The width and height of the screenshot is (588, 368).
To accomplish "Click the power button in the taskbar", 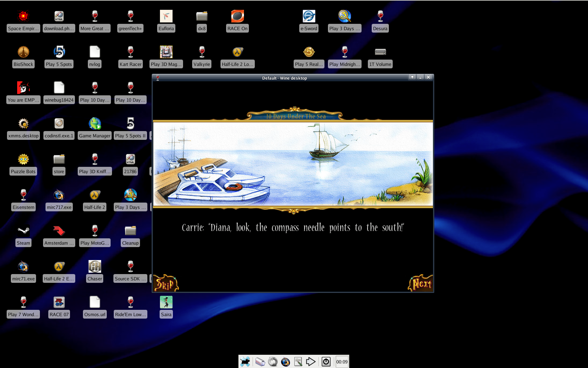I will 326,361.
